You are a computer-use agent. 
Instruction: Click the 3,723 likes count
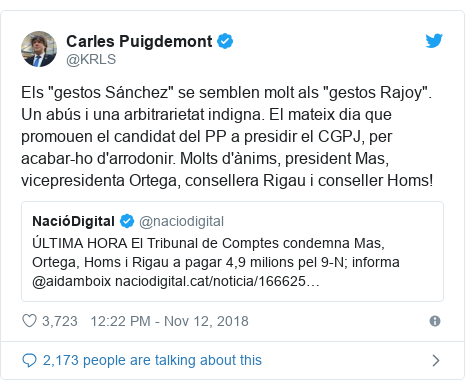point(60,321)
